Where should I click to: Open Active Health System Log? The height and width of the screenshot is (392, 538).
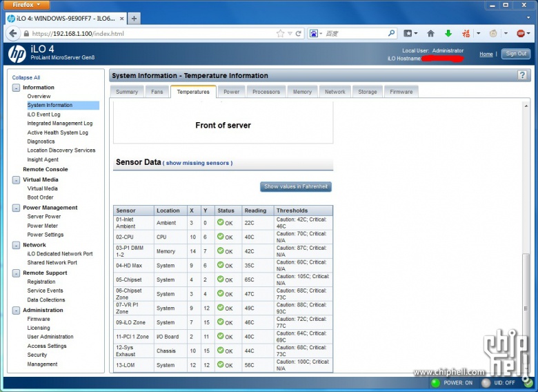click(x=58, y=133)
